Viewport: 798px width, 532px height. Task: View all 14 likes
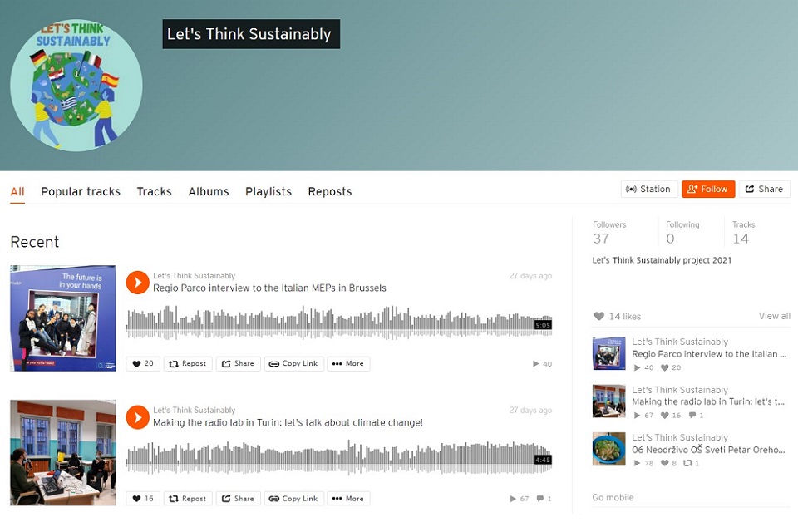[x=774, y=316]
